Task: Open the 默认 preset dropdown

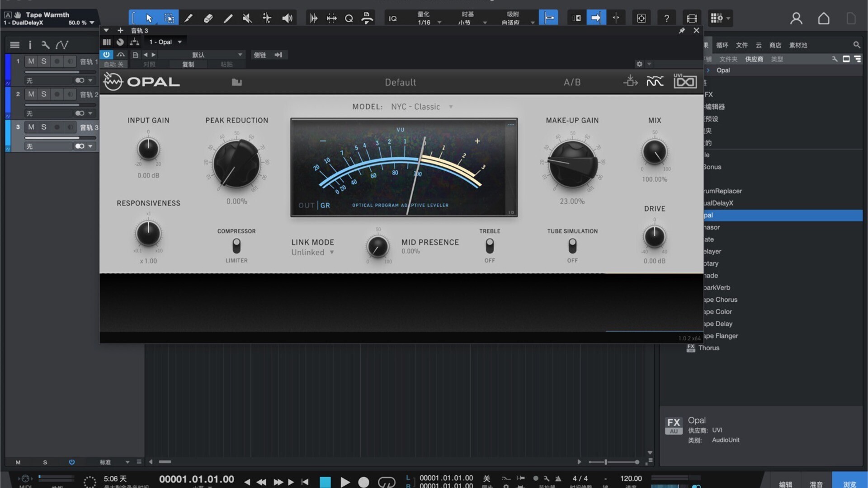Action: [x=202, y=55]
